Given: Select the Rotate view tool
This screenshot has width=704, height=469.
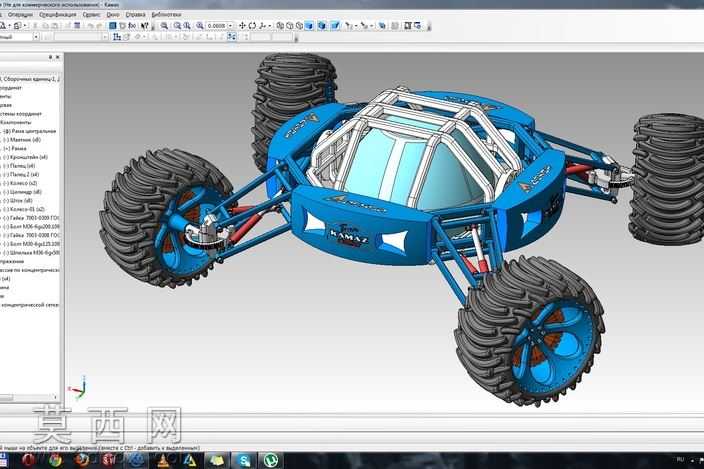Looking at the screenshot, I should [252, 26].
